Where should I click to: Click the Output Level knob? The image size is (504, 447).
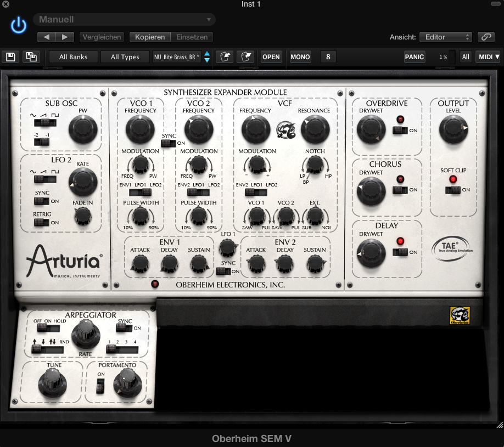click(453, 129)
